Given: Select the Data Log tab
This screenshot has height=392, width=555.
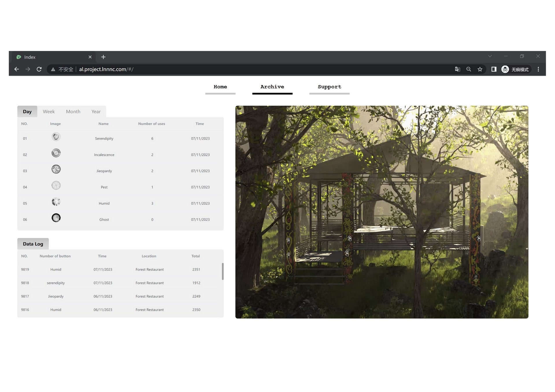Looking at the screenshot, I should (x=33, y=244).
